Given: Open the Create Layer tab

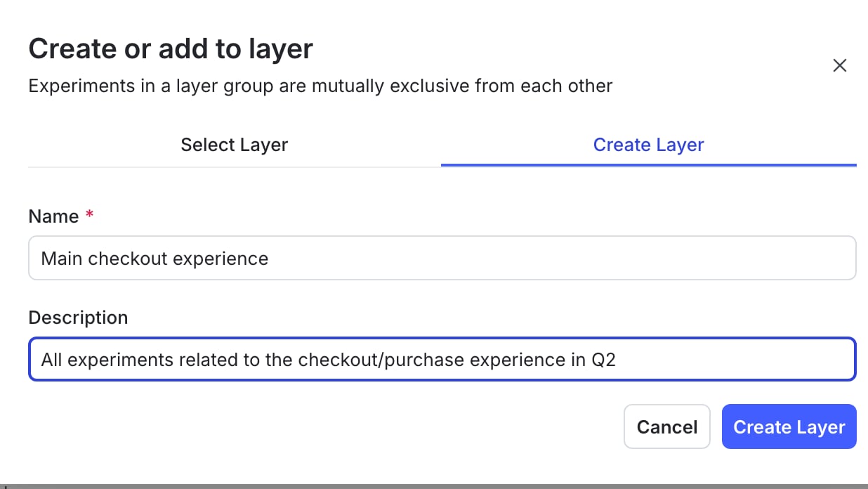Looking at the screenshot, I should point(648,145).
